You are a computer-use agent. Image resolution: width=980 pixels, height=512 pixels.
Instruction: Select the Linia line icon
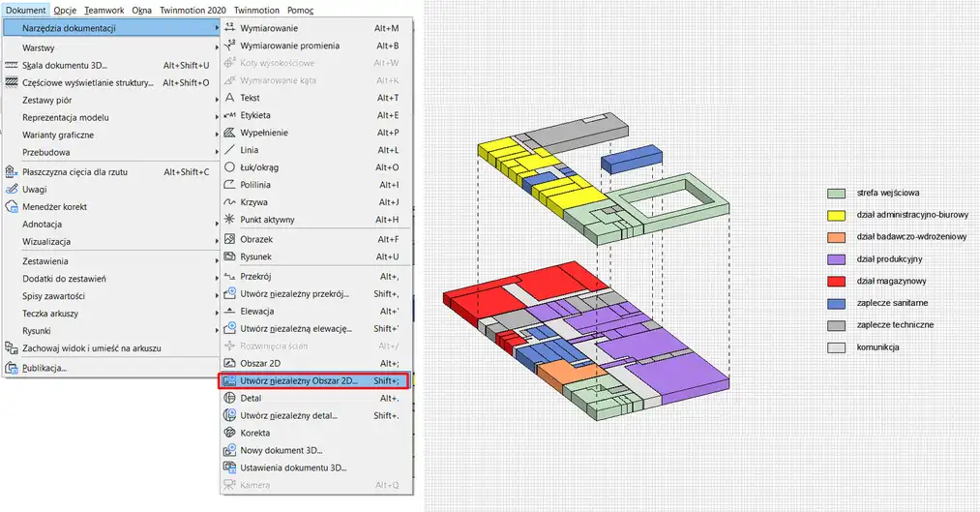click(229, 150)
